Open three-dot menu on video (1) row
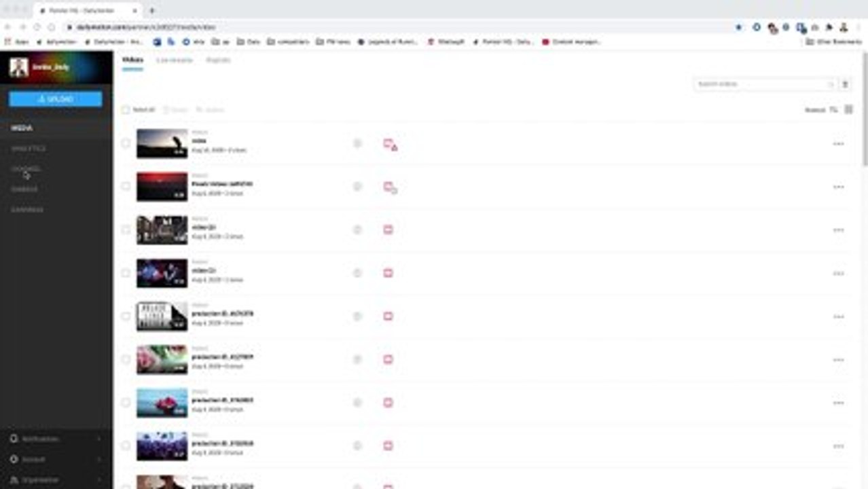The image size is (868, 489). pyautogui.click(x=838, y=273)
